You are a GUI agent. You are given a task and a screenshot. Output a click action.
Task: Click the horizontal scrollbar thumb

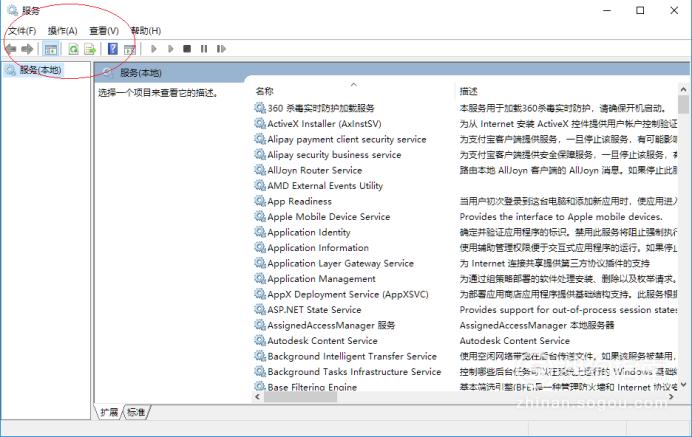coord(301,397)
